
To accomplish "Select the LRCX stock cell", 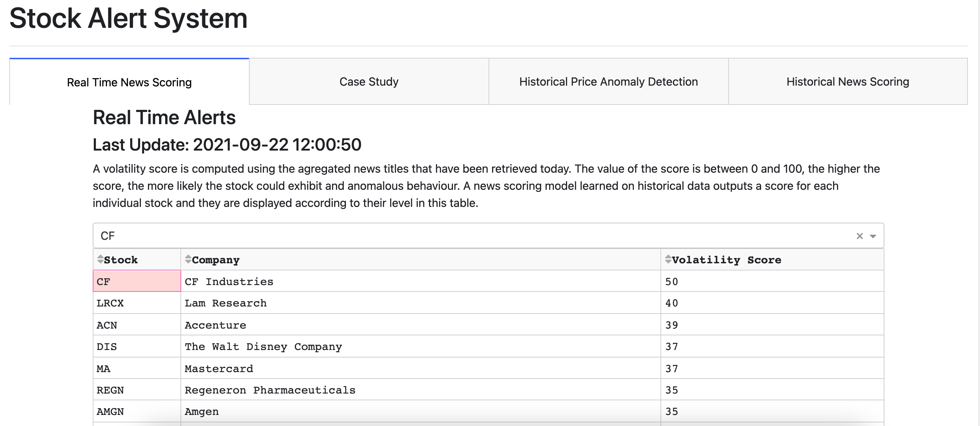I will click(137, 303).
